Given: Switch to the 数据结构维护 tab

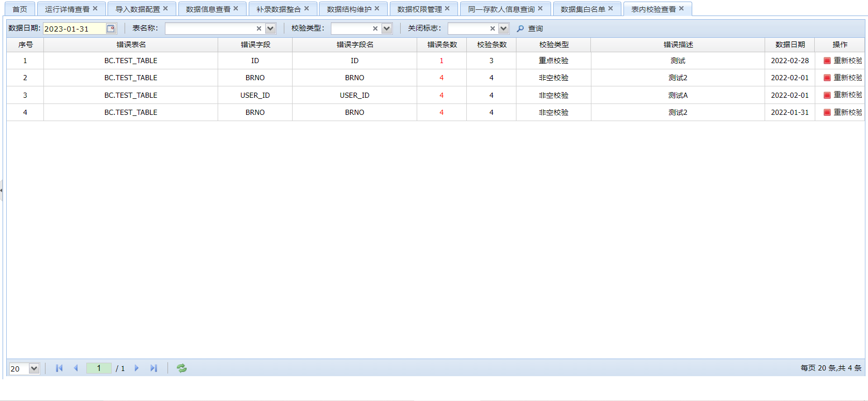Looking at the screenshot, I should (x=349, y=9).
